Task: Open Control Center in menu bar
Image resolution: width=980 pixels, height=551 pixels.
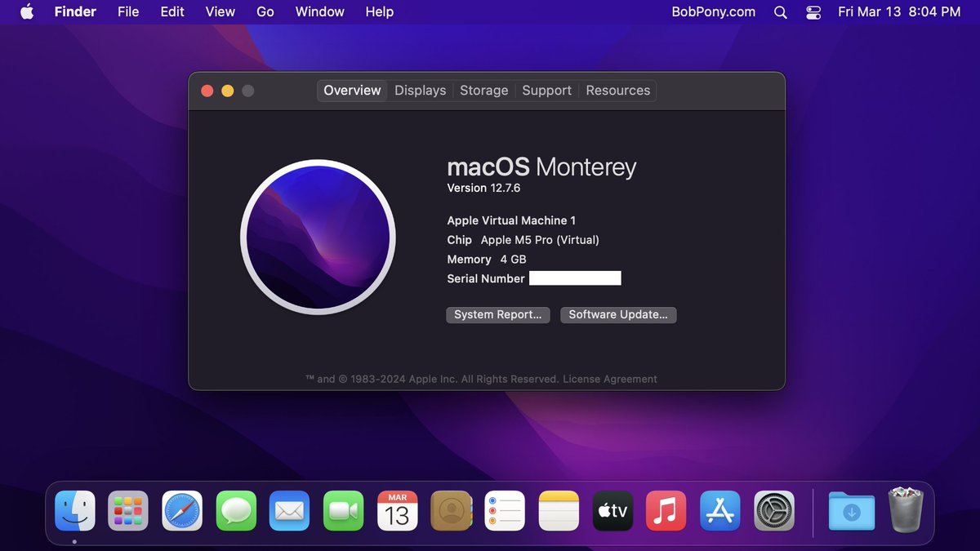Action: click(x=813, y=12)
